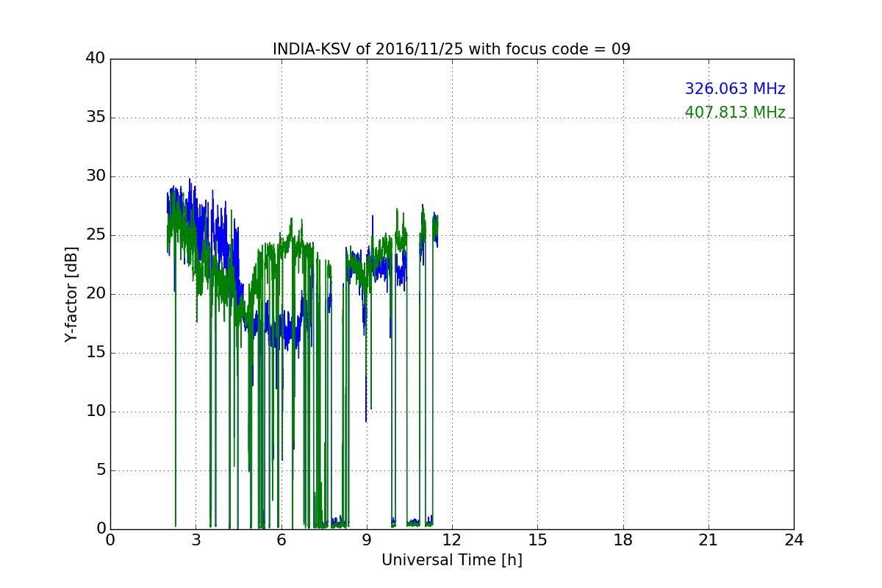
Task: Click x-axis tick label 15
Action: [537, 540]
